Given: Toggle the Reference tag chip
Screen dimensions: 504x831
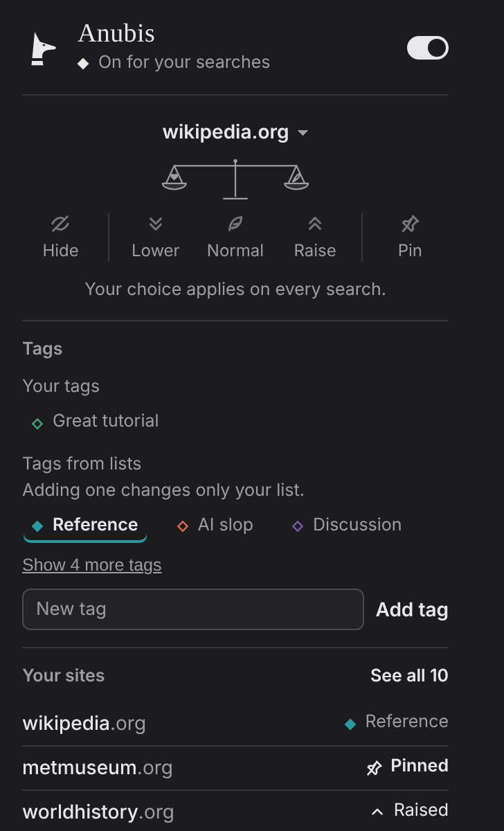Looking at the screenshot, I should point(85,525).
